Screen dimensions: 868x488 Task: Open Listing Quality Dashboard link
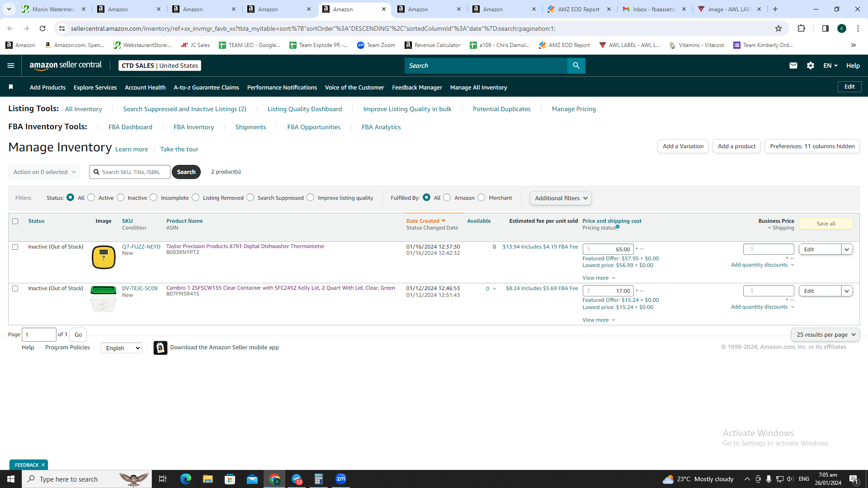(305, 109)
